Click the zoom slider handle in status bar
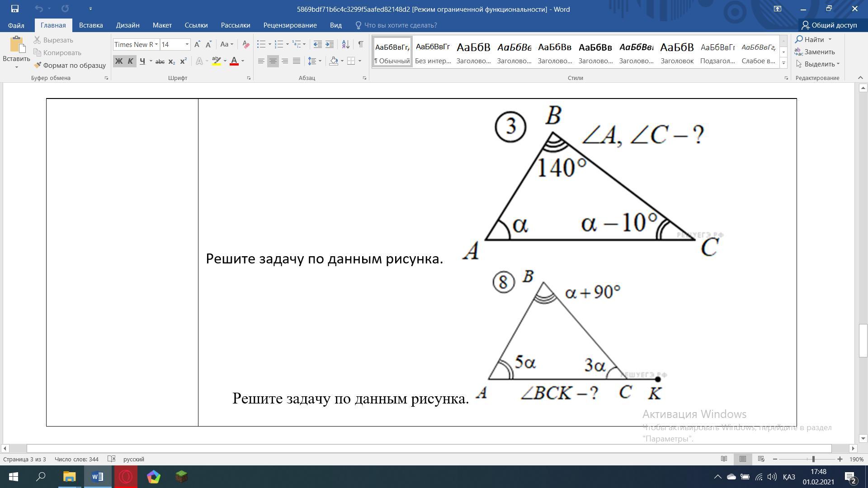868x488 pixels. coord(813,459)
